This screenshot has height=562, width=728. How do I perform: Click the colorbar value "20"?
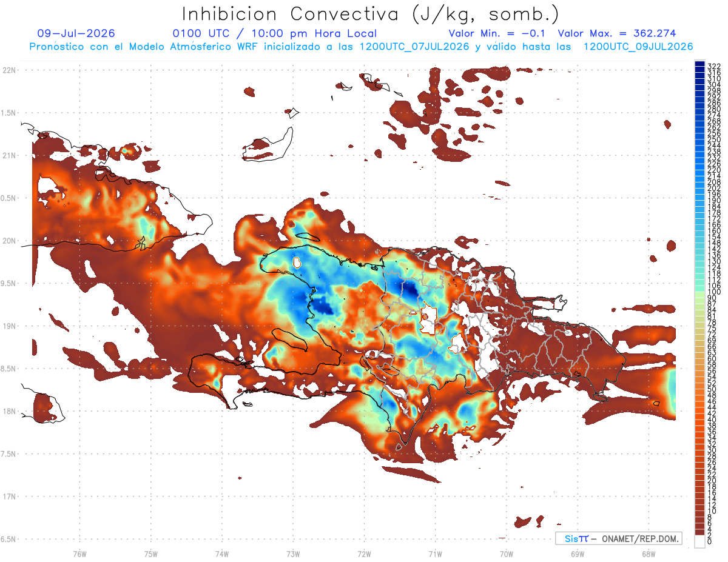pyautogui.click(x=712, y=481)
